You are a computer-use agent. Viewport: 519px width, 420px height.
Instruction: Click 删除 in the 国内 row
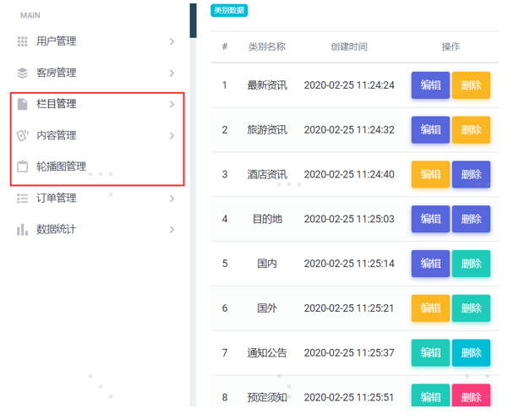pos(471,264)
